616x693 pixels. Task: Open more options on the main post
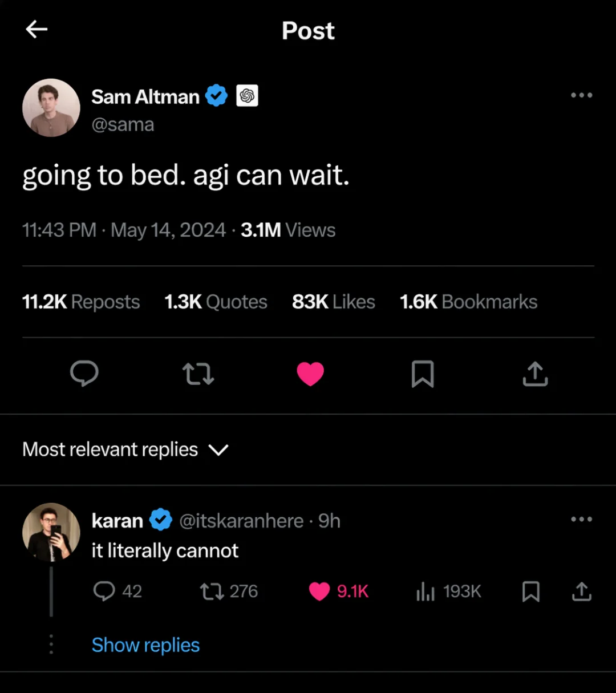[x=581, y=95]
